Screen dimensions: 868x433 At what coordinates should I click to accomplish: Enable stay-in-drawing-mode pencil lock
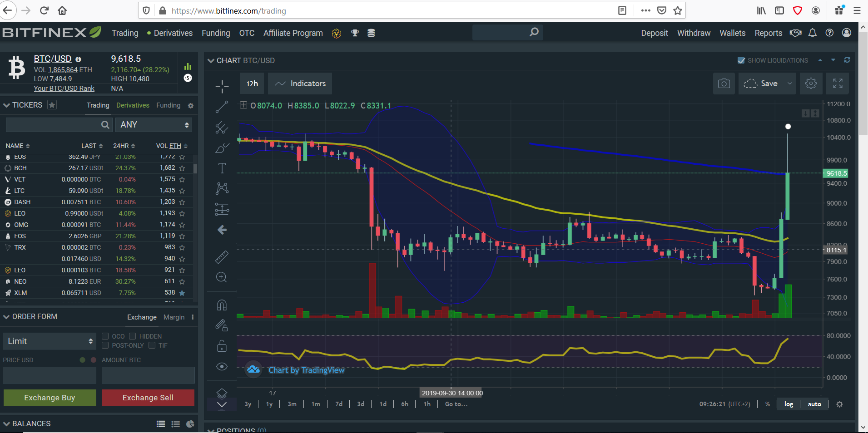pyautogui.click(x=222, y=325)
